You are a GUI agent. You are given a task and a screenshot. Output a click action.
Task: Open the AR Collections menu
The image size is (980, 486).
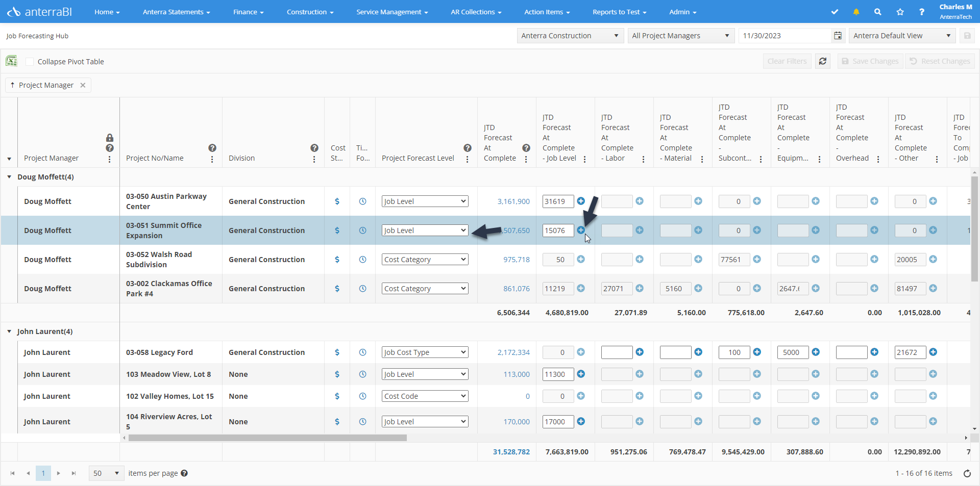click(x=476, y=12)
